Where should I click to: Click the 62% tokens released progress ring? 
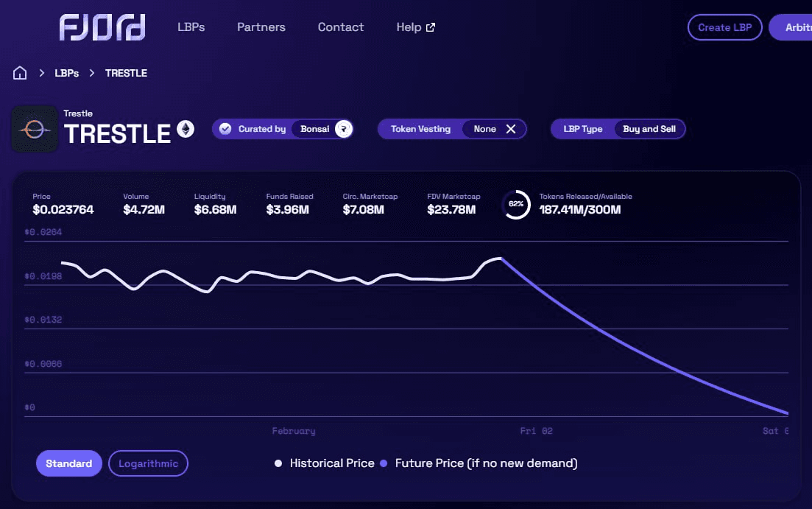coord(516,204)
